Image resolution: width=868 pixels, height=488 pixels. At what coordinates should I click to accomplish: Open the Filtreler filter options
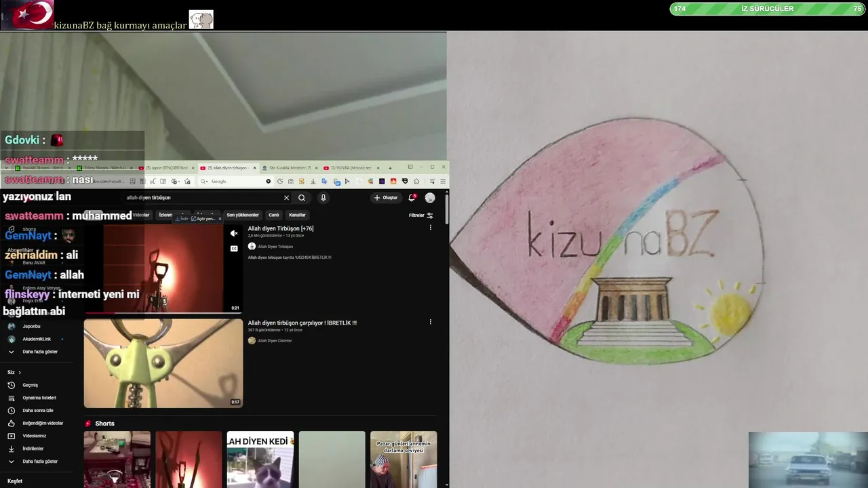pyautogui.click(x=420, y=216)
